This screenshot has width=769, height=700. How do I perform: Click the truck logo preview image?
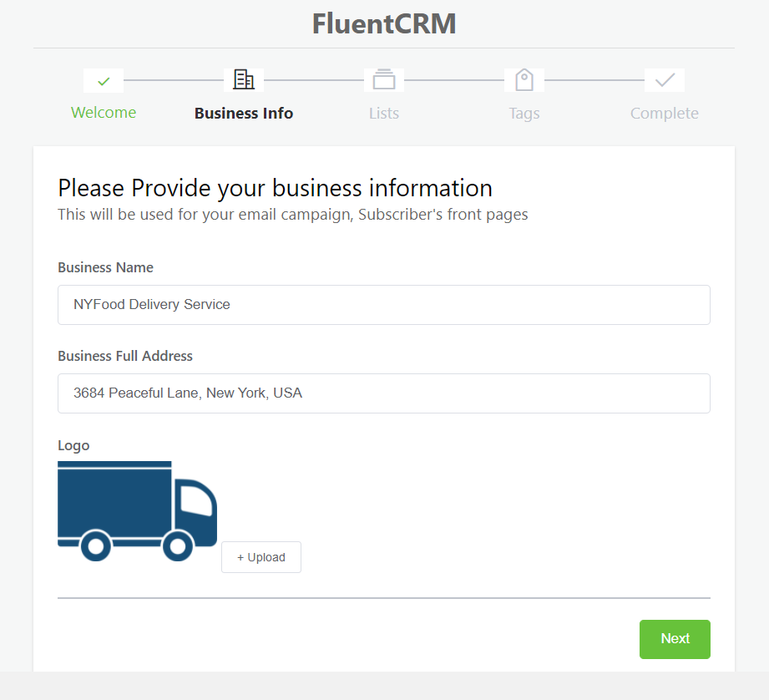[137, 510]
